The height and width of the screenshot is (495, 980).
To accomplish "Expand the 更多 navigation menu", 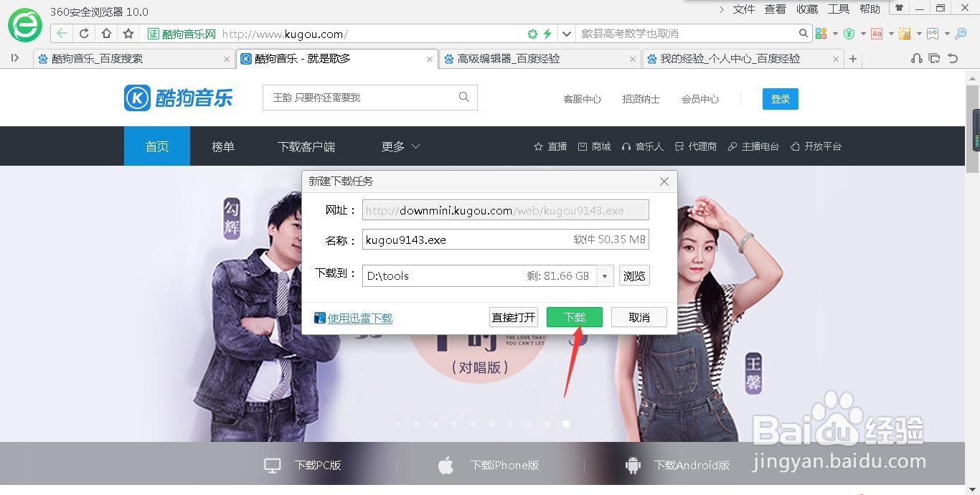I will coord(400,146).
